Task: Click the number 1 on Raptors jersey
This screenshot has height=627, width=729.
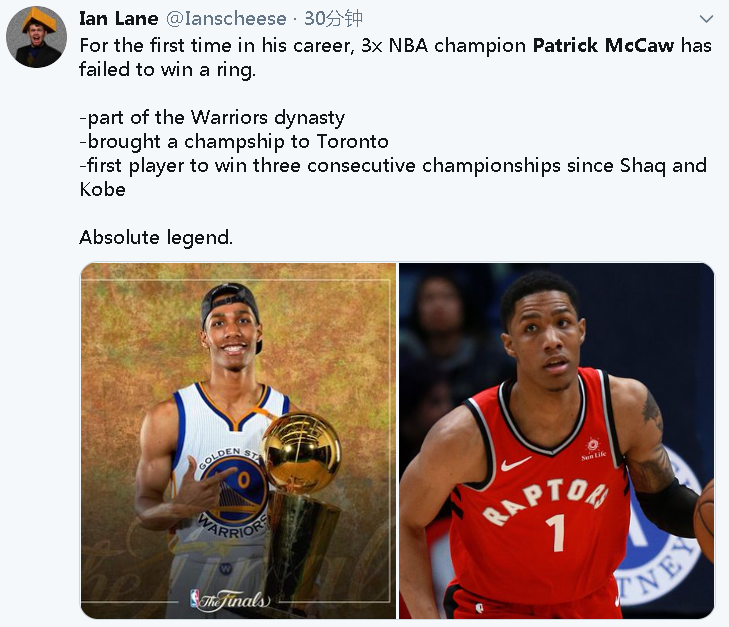Action: tap(556, 532)
